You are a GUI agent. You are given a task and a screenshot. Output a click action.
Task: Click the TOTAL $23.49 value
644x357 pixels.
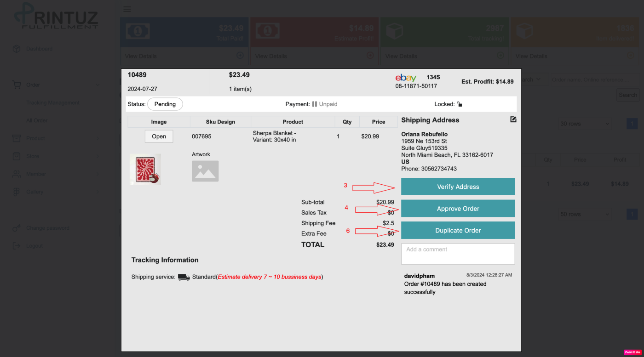pyautogui.click(x=385, y=245)
